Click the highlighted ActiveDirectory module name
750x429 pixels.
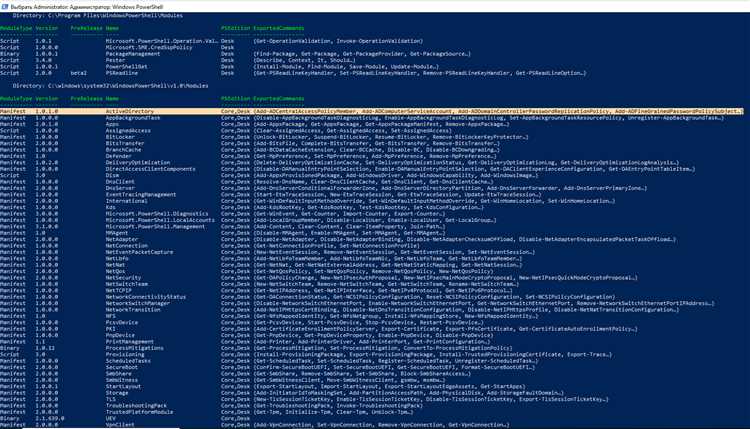[x=130, y=111]
